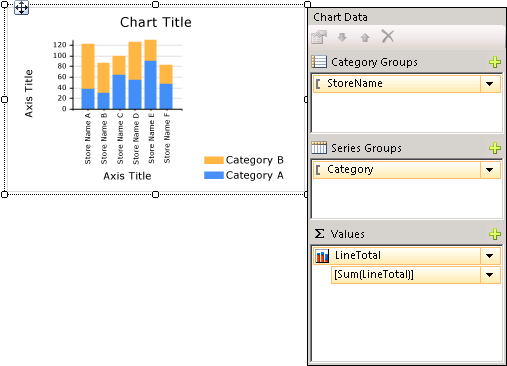Add a new Category Group with plus
Viewport: 507px width, 366px height.
pyautogui.click(x=495, y=62)
